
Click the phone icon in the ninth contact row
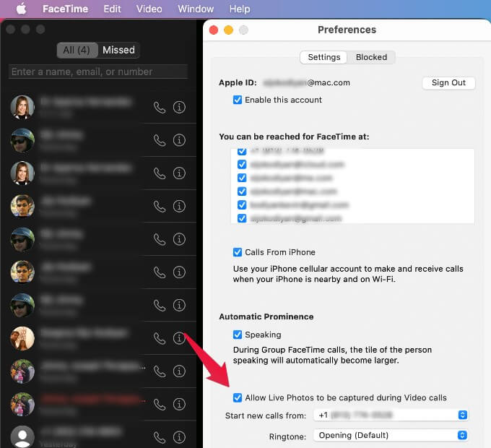click(x=160, y=372)
